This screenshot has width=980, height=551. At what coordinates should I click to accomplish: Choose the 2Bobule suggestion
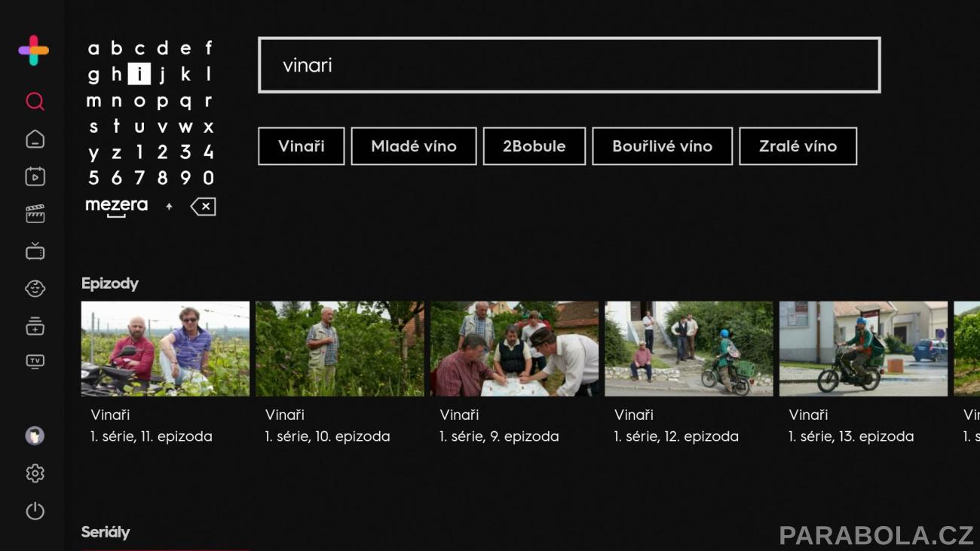click(534, 146)
